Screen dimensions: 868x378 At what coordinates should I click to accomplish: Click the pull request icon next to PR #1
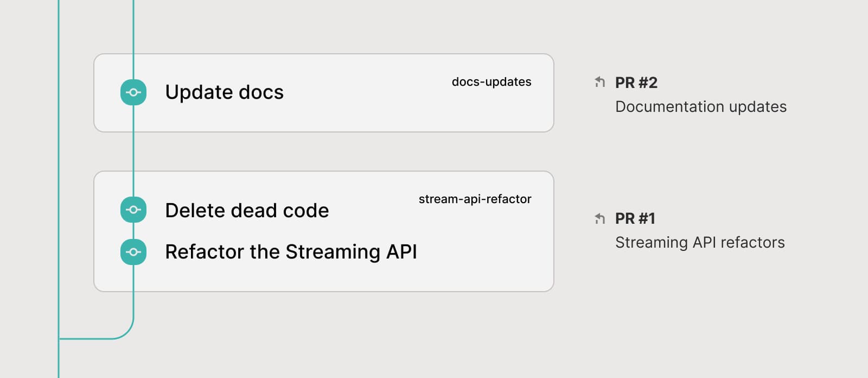(599, 218)
